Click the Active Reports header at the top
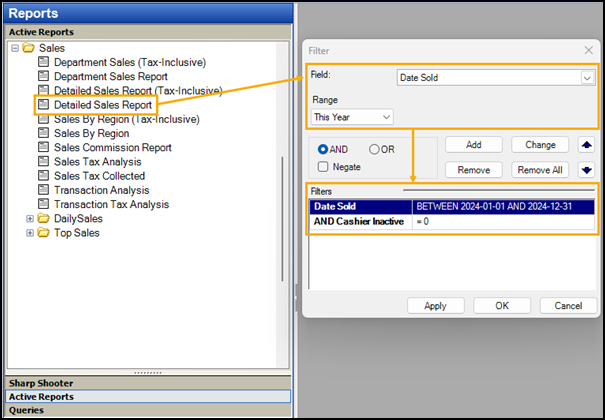 (148, 32)
